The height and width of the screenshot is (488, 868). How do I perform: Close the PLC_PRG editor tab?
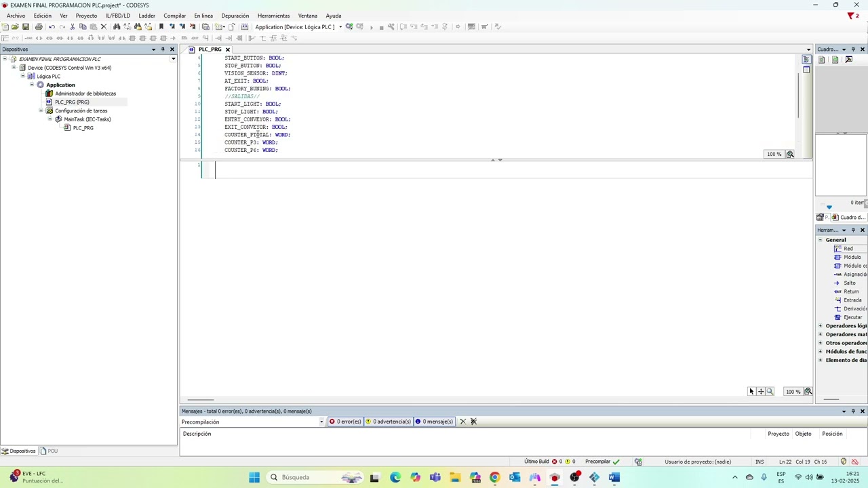coord(228,49)
